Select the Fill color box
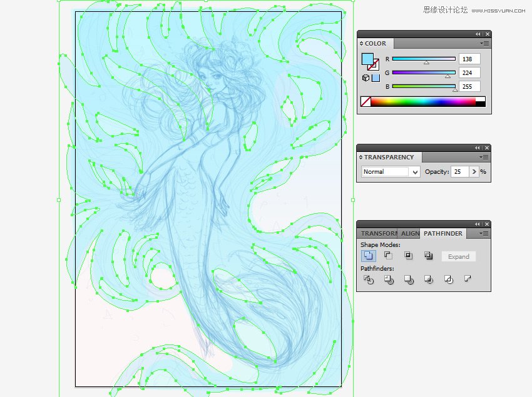The height and width of the screenshot is (397, 532). point(367,59)
